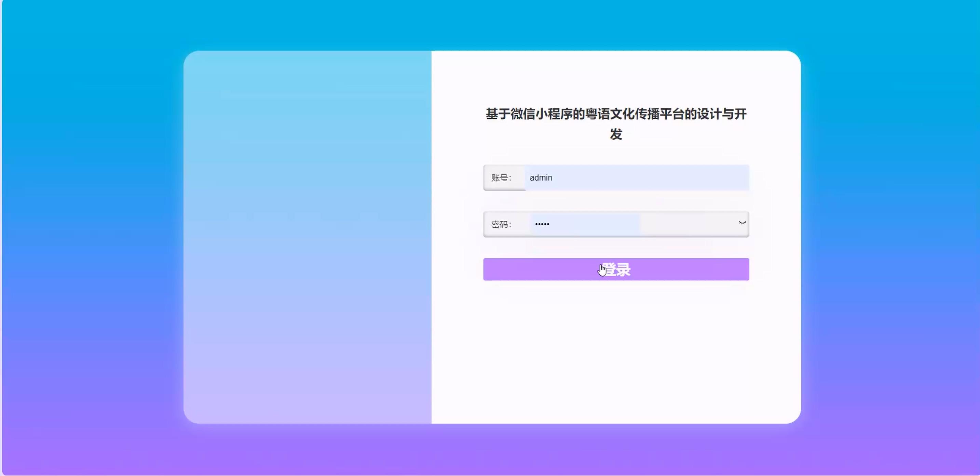Click blue page background above the card
The width and height of the screenshot is (980, 476).
(490, 25)
